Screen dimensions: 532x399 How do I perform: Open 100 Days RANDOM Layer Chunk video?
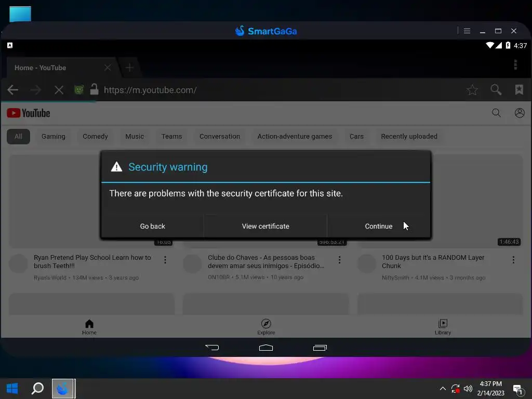433,262
